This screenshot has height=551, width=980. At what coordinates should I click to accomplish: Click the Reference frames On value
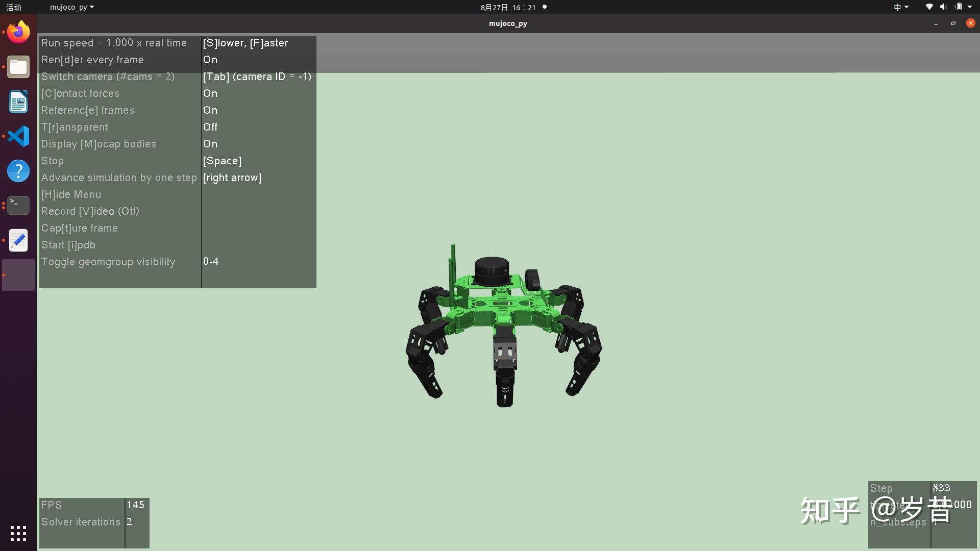tap(210, 110)
